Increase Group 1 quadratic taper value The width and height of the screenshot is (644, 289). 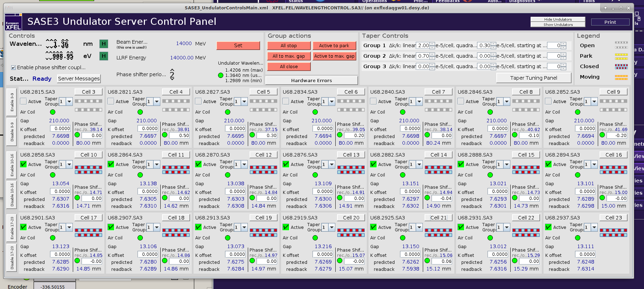tap(493, 44)
